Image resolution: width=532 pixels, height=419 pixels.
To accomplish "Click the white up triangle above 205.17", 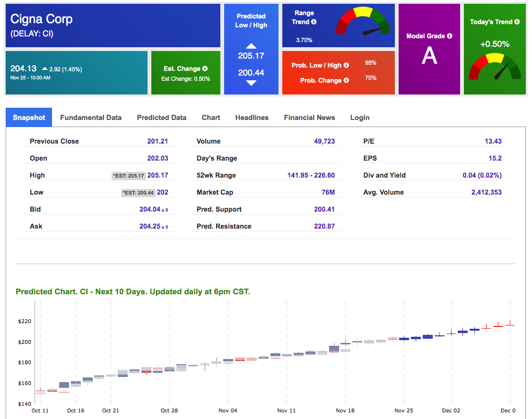I will coord(251,46).
